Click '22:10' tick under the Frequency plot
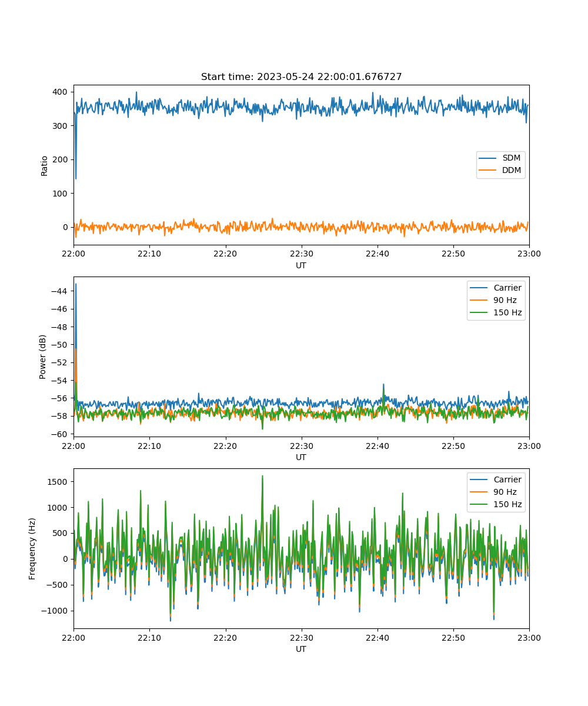Screen dimensions: 588x706 (x=149, y=638)
